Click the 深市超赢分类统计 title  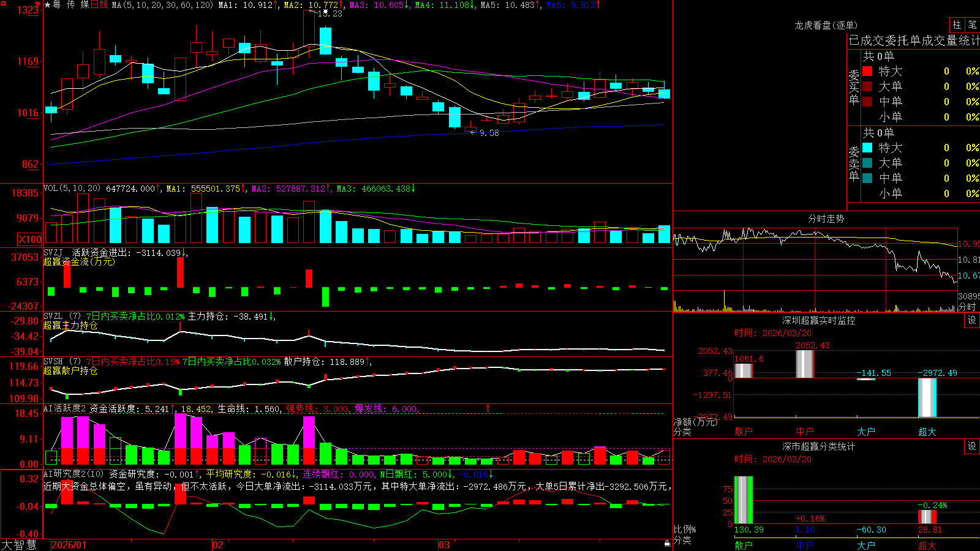pos(819,446)
